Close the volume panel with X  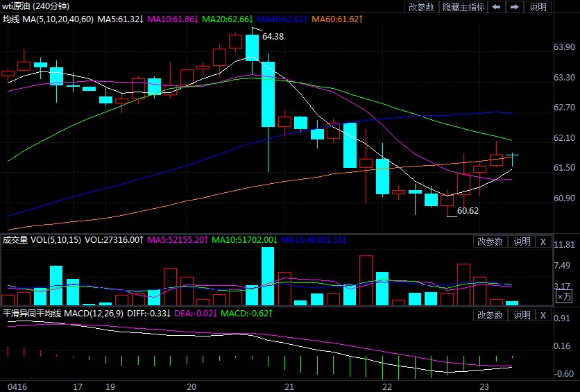pyautogui.click(x=543, y=241)
